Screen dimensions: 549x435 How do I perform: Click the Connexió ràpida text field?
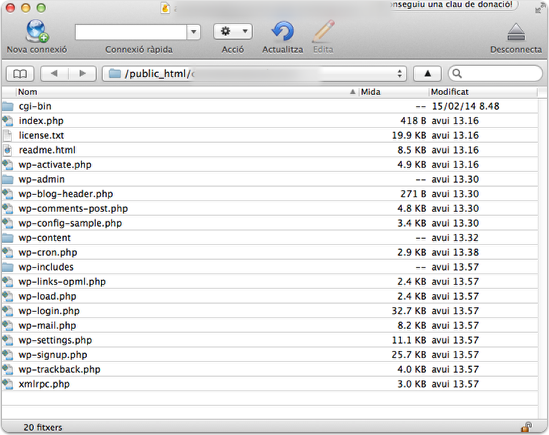[131, 32]
